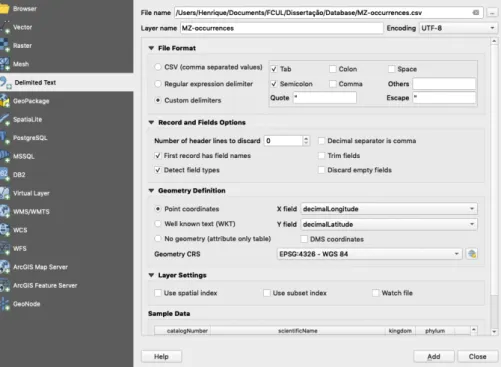
Task: Enable Decimal separator is comma
Action: [321, 141]
